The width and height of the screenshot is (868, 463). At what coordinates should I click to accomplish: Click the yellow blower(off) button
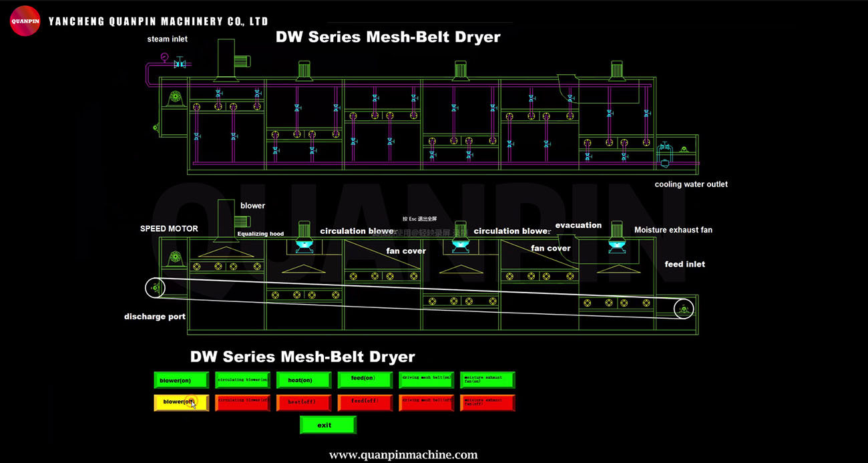(x=181, y=402)
